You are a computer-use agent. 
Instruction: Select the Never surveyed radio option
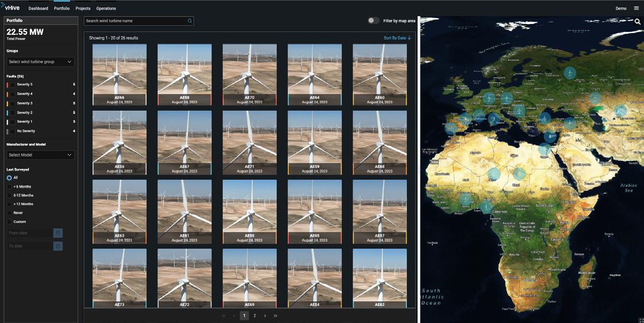pyautogui.click(x=9, y=213)
